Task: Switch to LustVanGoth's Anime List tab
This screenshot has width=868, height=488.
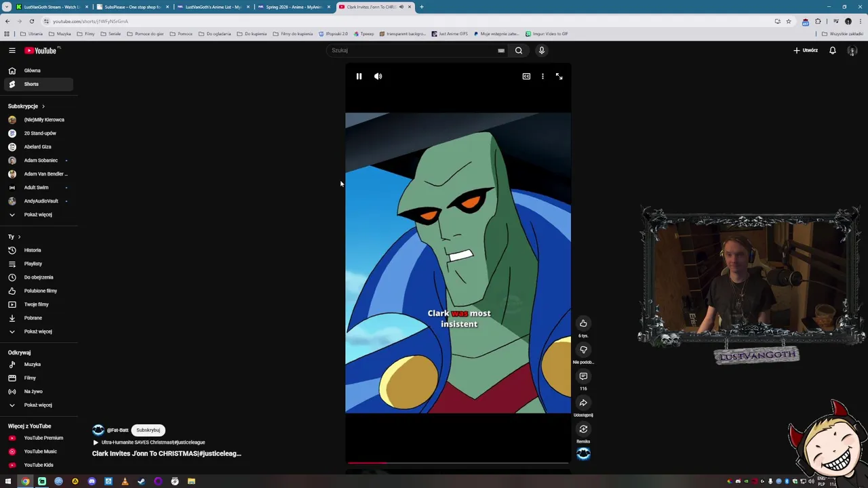Action: (x=213, y=7)
